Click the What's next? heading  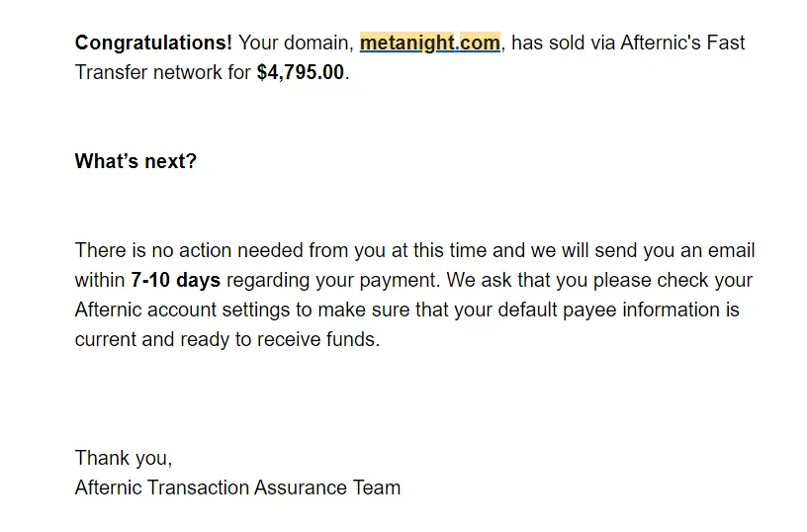tap(135, 161)
